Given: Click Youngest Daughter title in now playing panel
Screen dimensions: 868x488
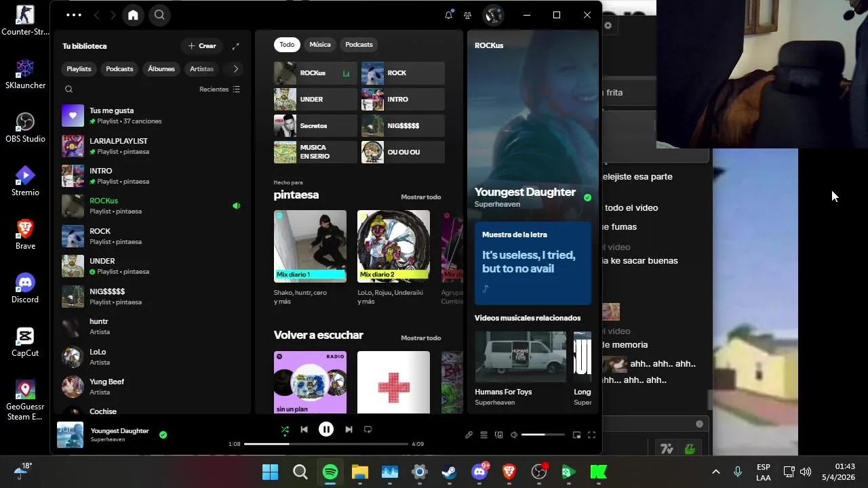Looking at the screenshot, I should point(525,192).
